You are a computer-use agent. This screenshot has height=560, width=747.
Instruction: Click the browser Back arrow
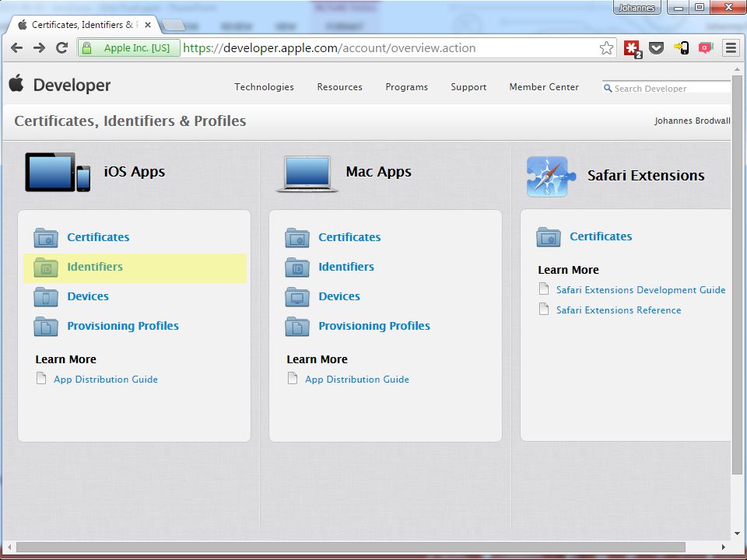point(16,47)
